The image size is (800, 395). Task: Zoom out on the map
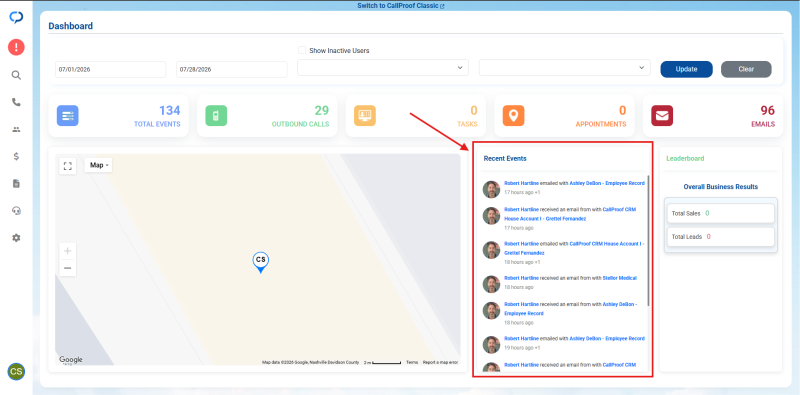pos(67,268)
